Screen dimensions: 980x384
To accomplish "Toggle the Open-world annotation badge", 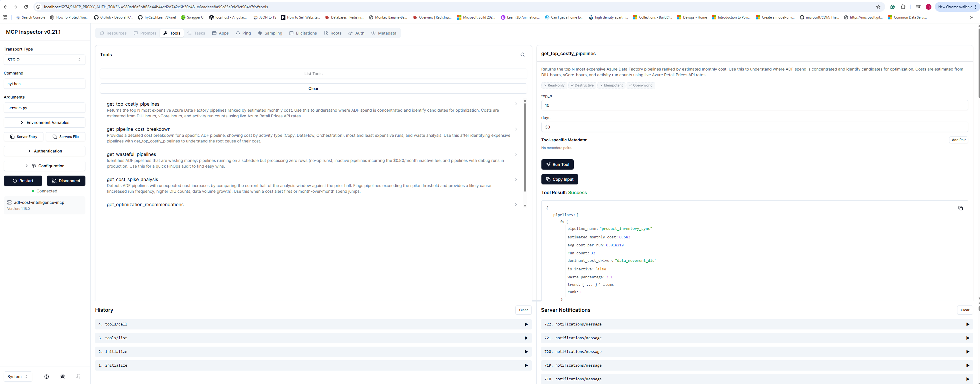I will click(641, 86).
